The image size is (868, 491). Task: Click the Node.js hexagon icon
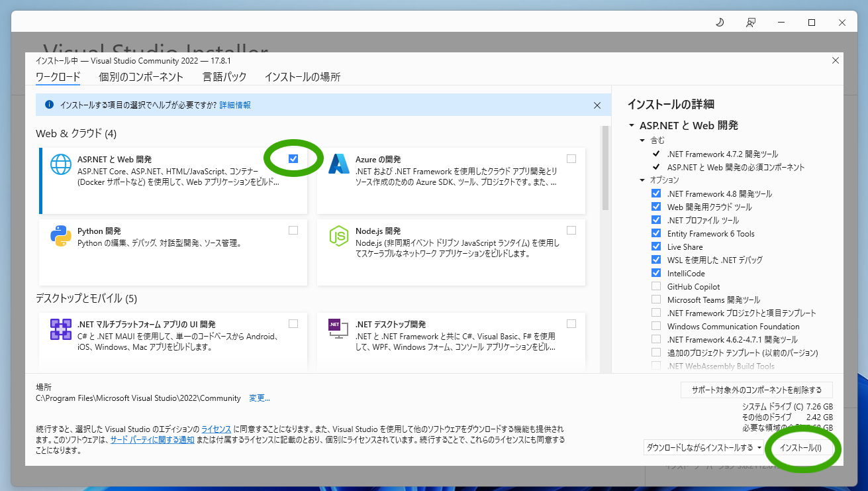coord(339,236)
